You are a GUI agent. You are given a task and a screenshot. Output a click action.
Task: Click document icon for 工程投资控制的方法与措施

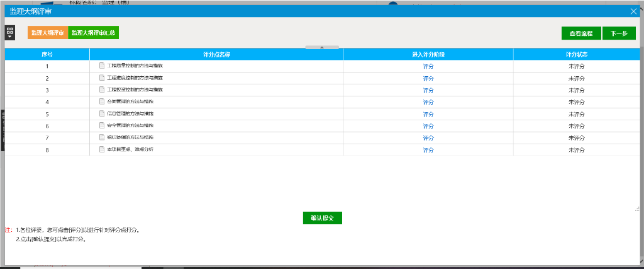tap(102, 89)
